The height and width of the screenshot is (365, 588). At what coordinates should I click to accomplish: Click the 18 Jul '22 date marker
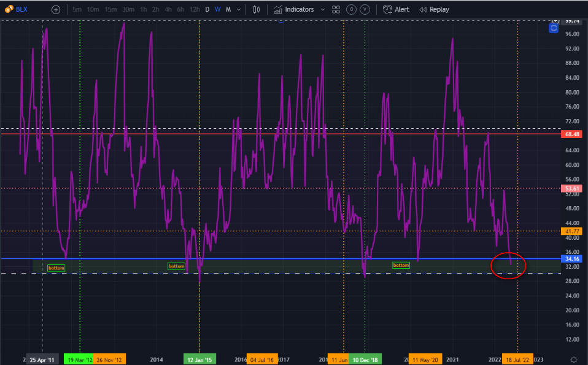(517, 359)
